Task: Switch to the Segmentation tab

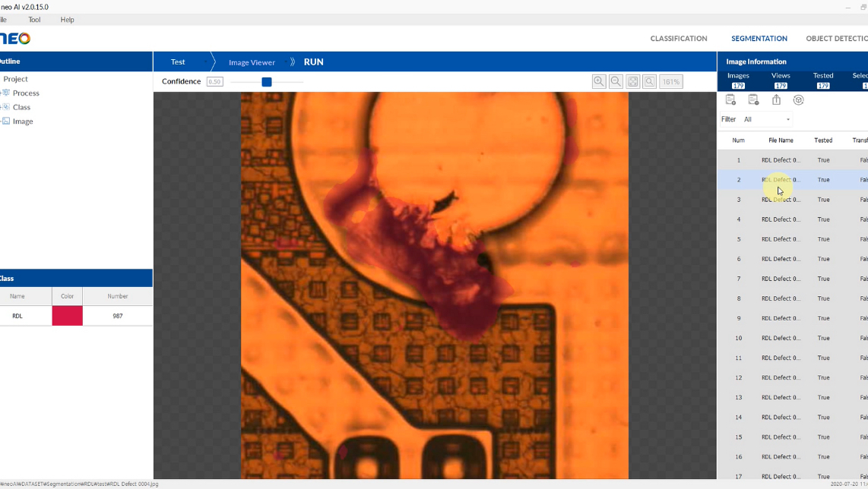Action: [x=759, y=39]
